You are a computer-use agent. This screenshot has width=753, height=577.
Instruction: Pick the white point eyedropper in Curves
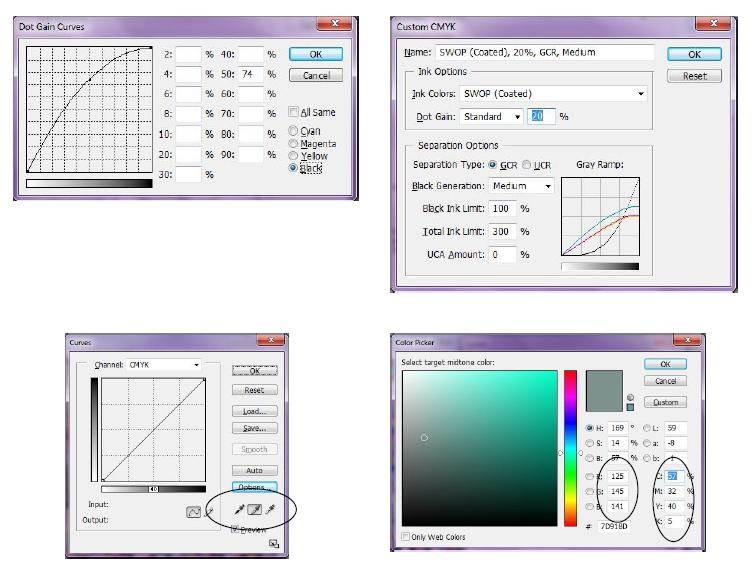pyautogui.click(x=270, y=509)
